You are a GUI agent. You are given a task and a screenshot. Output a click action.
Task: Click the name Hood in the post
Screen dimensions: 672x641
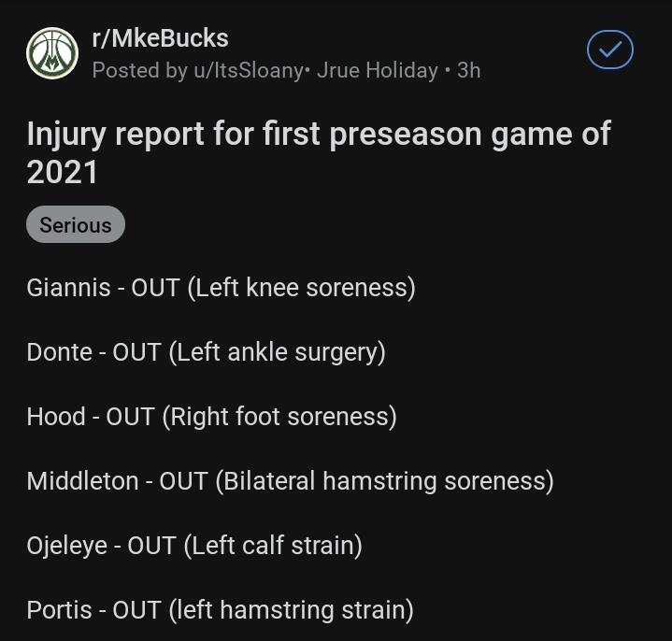click(56, 417)
